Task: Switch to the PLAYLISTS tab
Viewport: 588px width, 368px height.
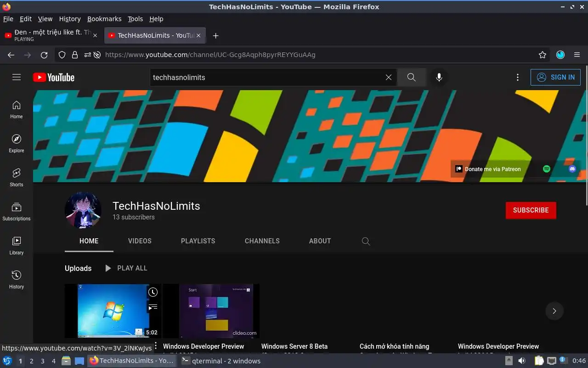Action: (x=198, y=241)
